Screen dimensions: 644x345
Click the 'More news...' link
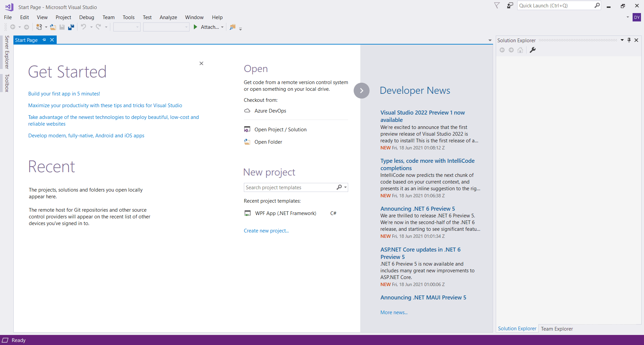(x=394, y=313)
